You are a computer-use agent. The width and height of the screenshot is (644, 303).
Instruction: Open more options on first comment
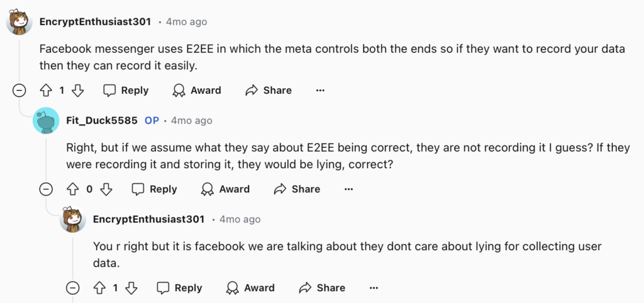320,90
